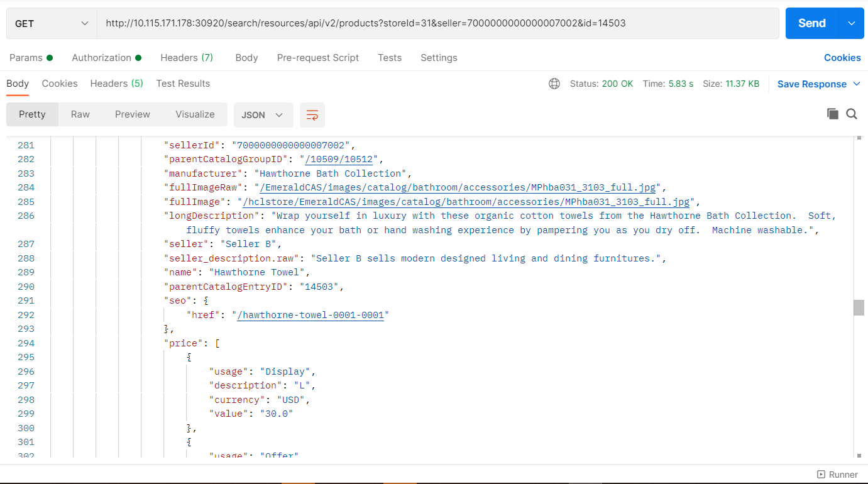Screen dimensions: 868x484
Task: Click the request URL input field
Action: click(437, 23)
